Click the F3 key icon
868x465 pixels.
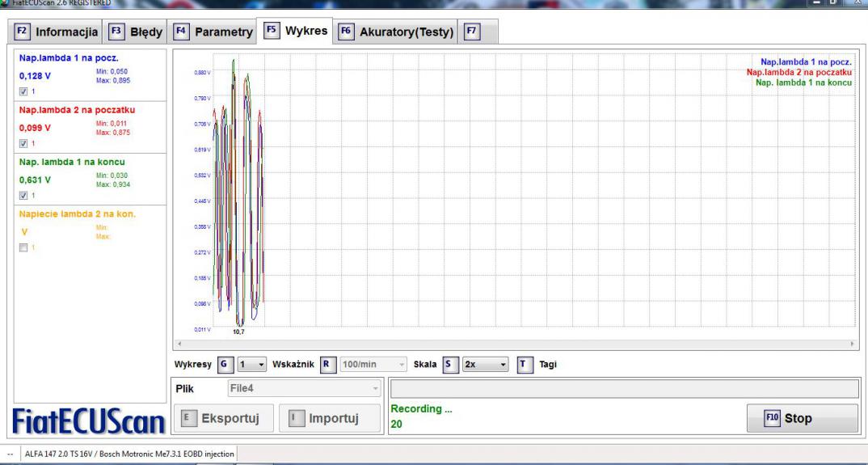[x=116, y=31]
